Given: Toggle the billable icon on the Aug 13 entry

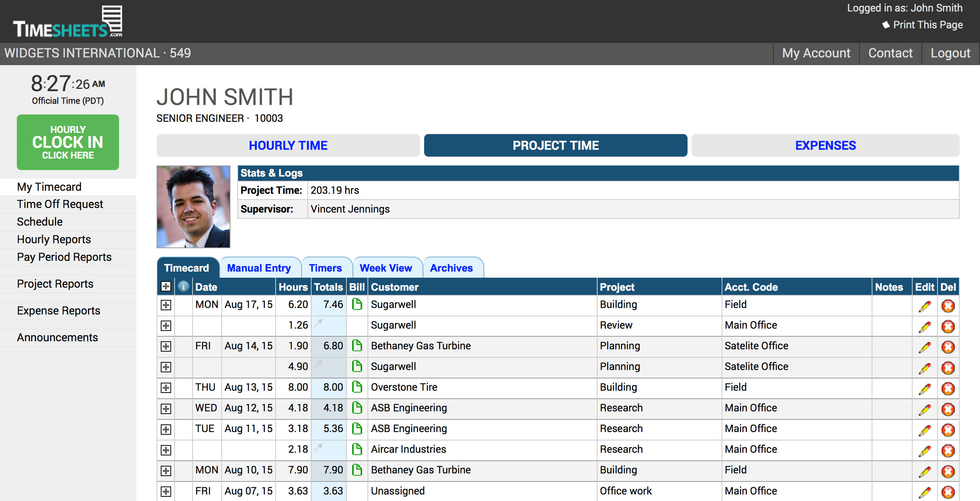Looking at the screenshot, I should (357, 387).
